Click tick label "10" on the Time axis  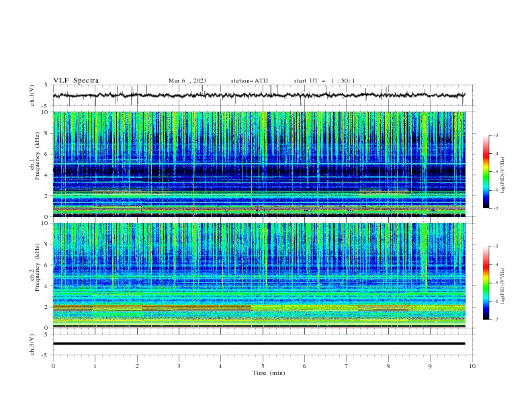click(472, 366)
